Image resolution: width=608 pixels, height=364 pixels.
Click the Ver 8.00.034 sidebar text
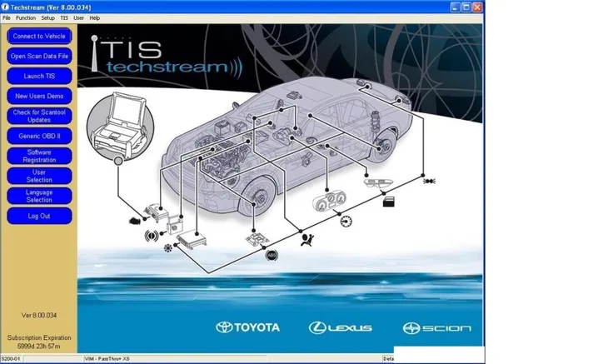(x=39, y=315)
